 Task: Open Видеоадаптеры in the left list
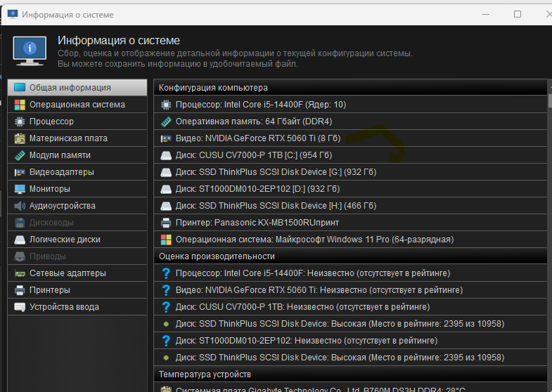(x=77, y=172)
